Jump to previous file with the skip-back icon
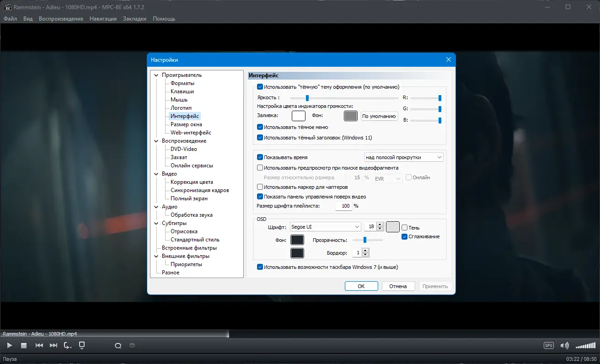This screenshot has height=364, width=600. (x=39, y=346)
